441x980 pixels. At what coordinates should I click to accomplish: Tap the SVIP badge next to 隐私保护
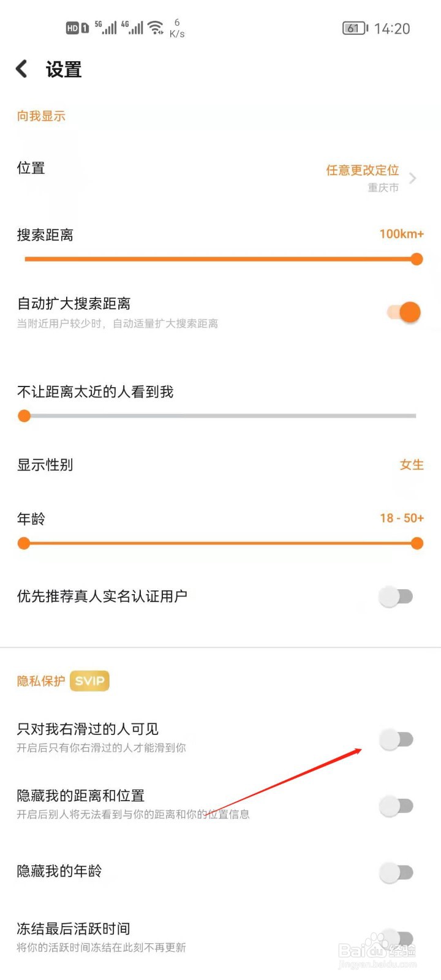[89, 681]
